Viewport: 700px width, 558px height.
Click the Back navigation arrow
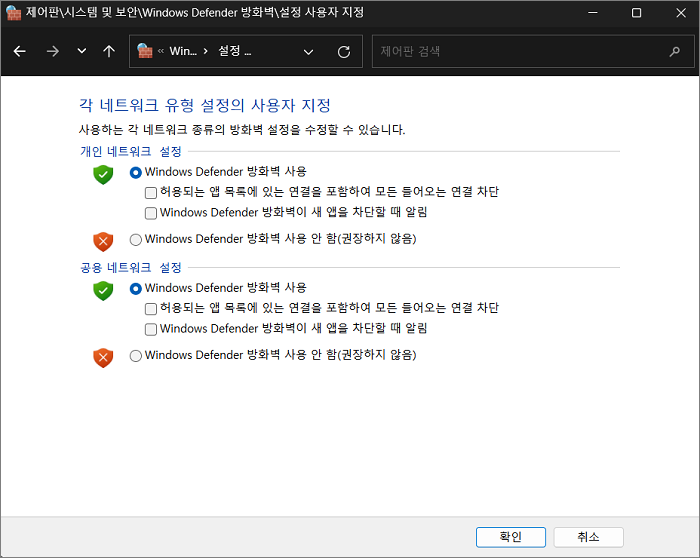pyautogui.click(x=20, y=51)
